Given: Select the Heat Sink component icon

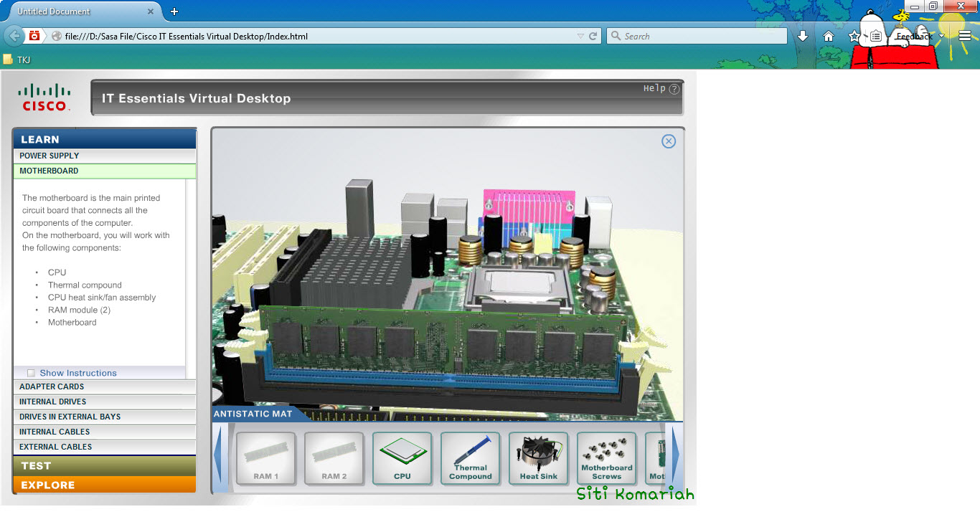Looking at the screenshot, I should (x=538, y=458).
